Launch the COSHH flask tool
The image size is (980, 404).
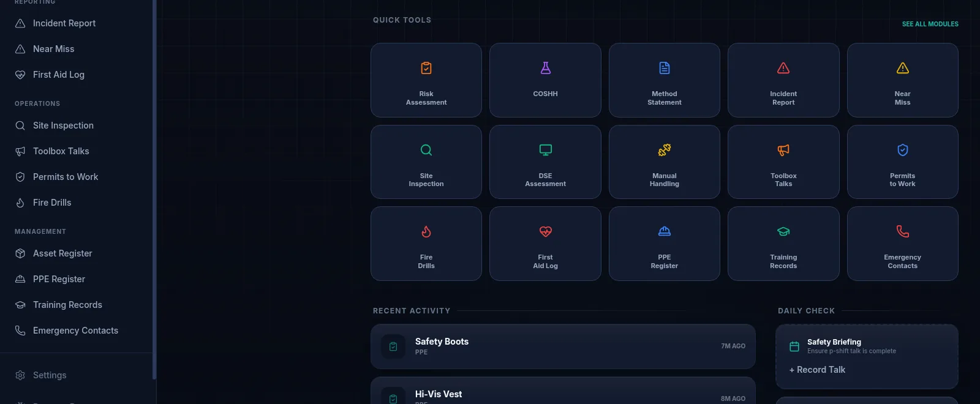(x=545, y=80)
